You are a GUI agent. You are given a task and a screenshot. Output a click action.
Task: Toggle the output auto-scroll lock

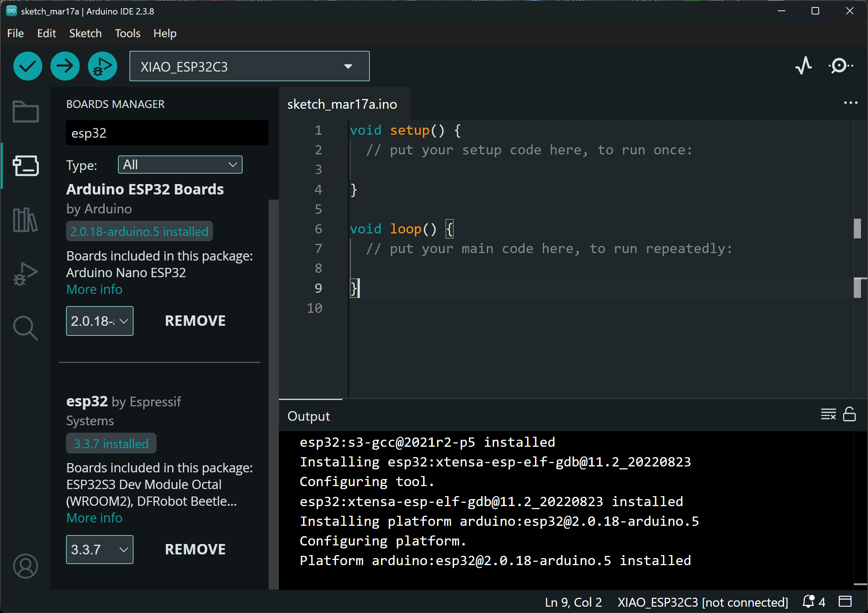pos(849,414)
